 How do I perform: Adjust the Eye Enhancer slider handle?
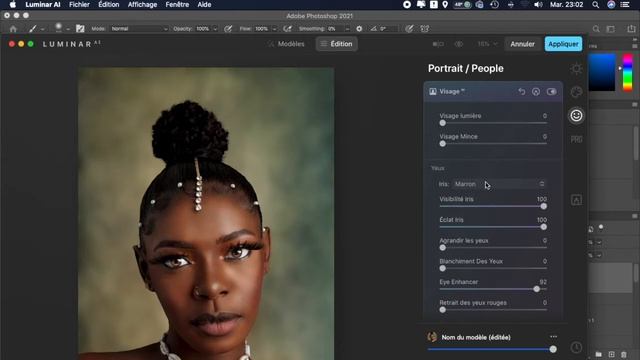[536, 289]
